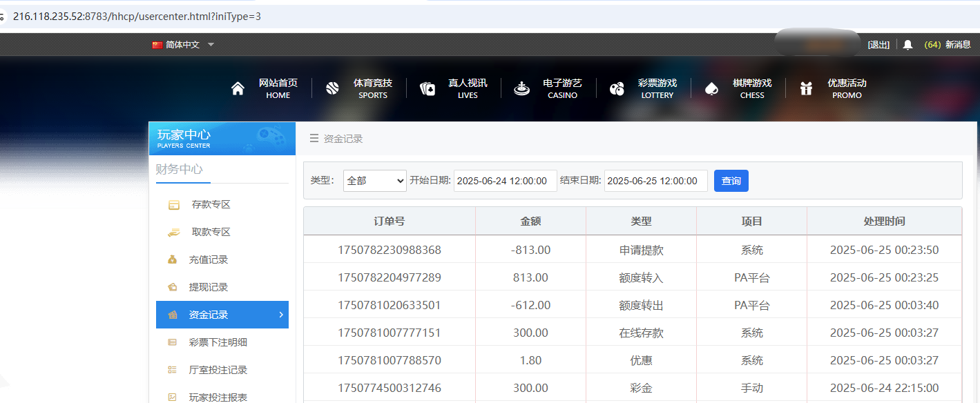This screenshot has height=403, width=980.
Task: Select the 棋牌游戏 CHESS spade icon
Action: pos(711,88)
